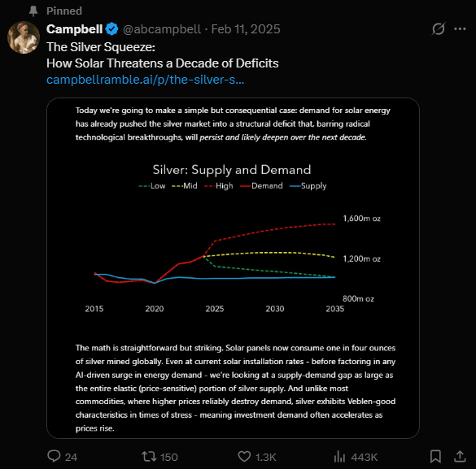The height and width of the screenshot is (469, 476).
Task: Open the three-dot more options menu
Action: (x=460, y=29)
